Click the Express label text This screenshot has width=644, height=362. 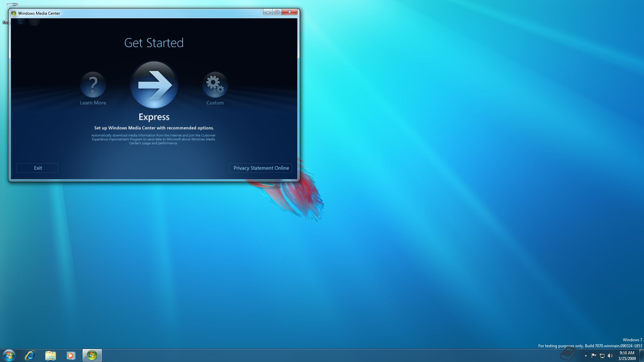154,117
